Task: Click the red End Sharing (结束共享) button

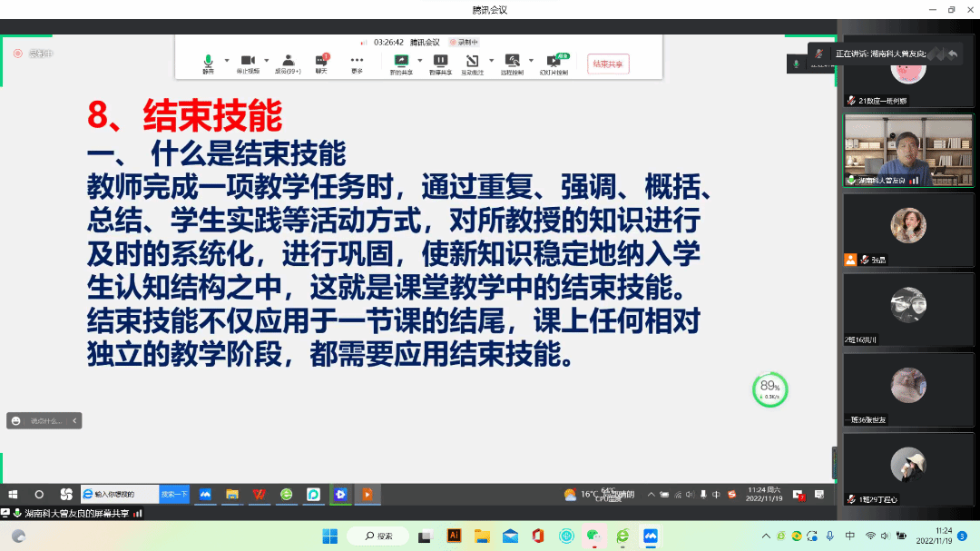Action: [x=608, y=64]
